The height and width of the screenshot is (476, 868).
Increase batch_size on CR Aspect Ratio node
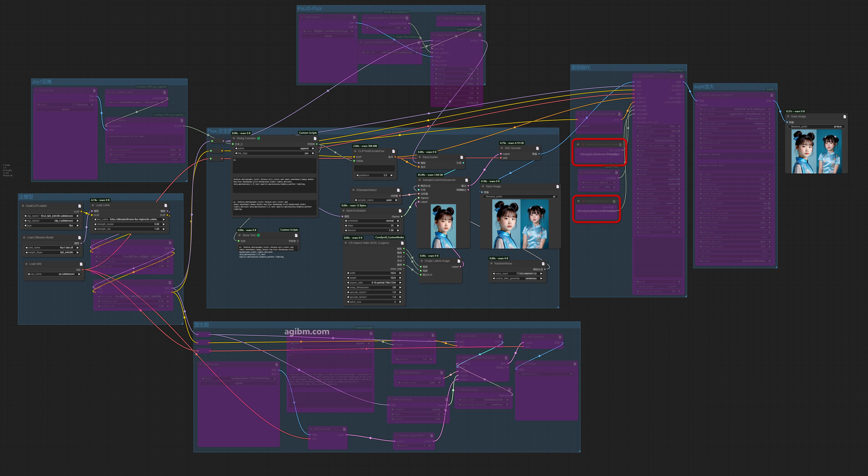tap(400, 302)
